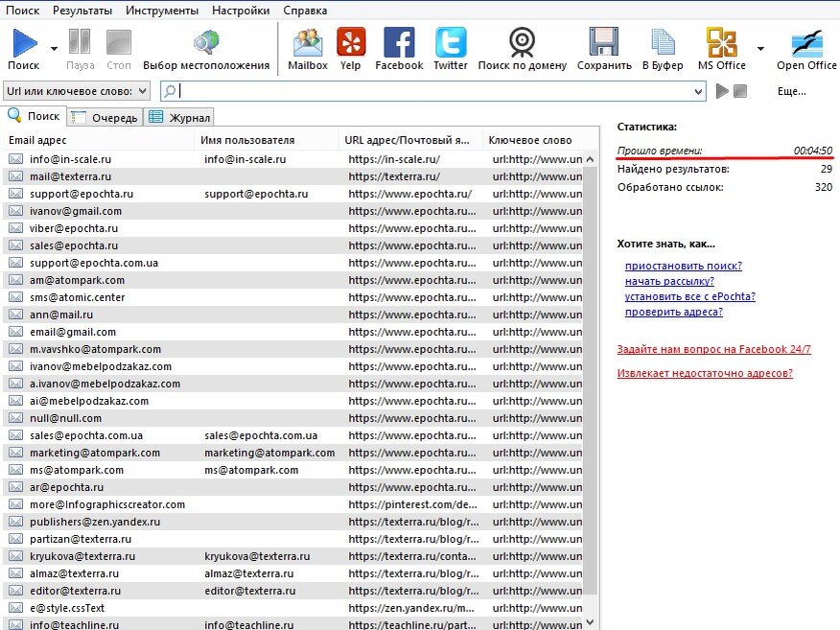This screenshot has height=630, width=840.
Task: Select the a.ivanov@mebelpodzakaz.com row
Action: click(x=293, y=384)
